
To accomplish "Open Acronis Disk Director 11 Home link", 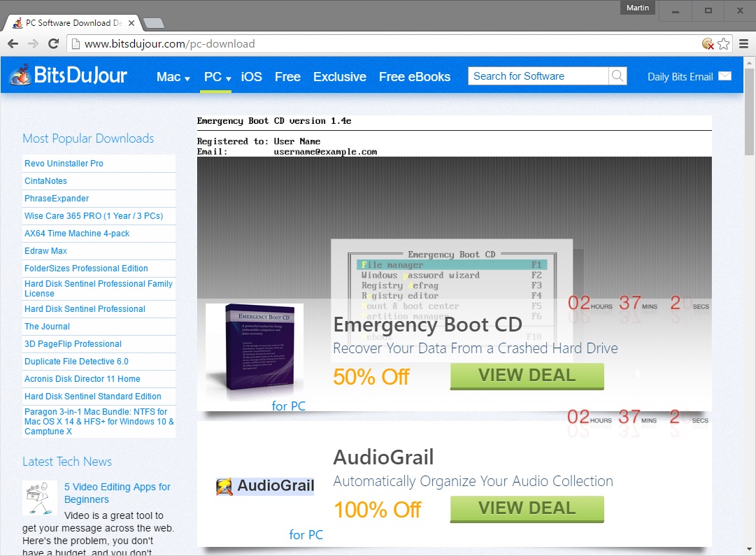I will (83, 378).
